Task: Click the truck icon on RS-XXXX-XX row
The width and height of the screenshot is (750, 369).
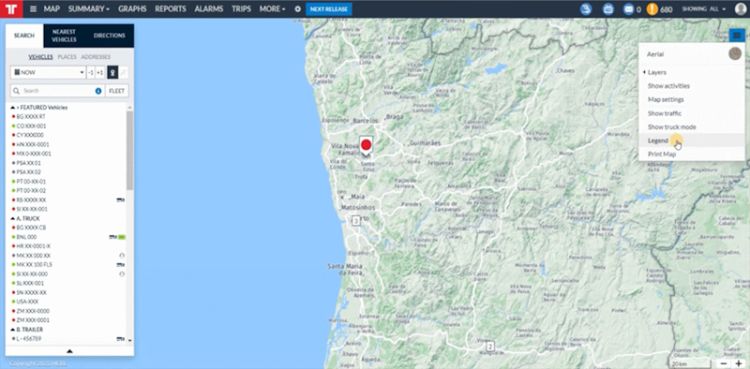Action: [121, 200]
